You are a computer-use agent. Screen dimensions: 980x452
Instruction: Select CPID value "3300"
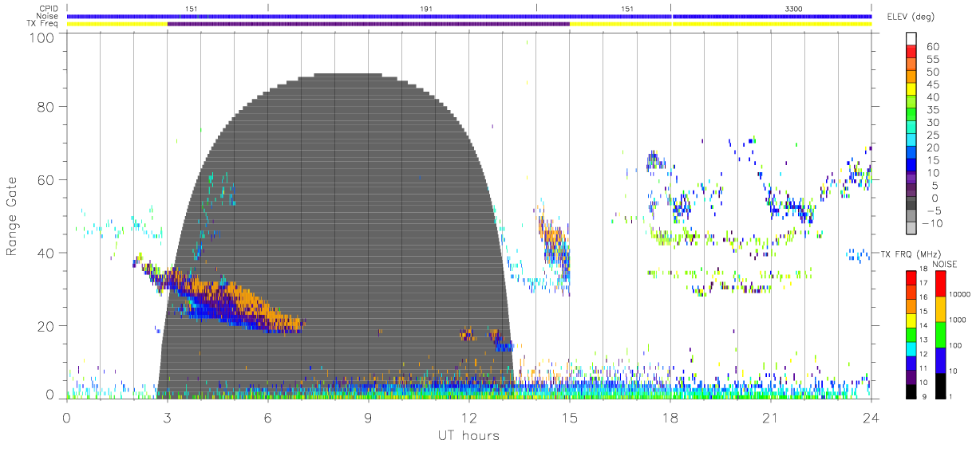point(794,8)
